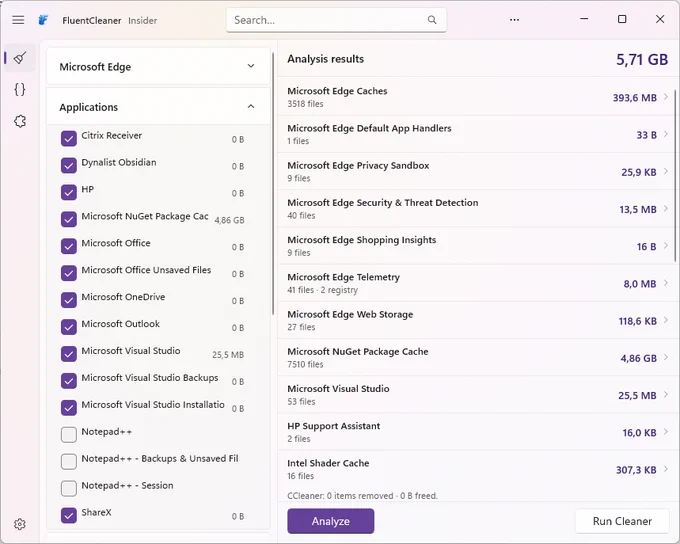The image size is (680, 544).
Task: Open the three-dot more options menu
Action: (x=514, y=20)
